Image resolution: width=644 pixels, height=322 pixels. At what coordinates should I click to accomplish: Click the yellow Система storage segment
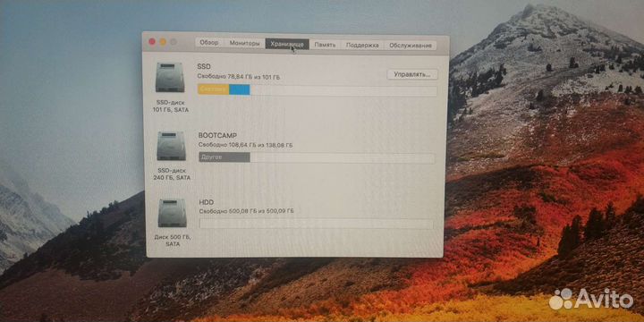point(213,89)
